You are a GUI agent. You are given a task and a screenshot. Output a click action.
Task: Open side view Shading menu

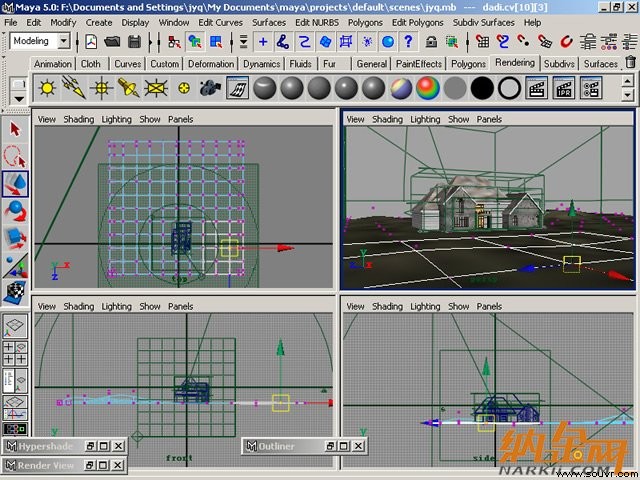(387, 306)
